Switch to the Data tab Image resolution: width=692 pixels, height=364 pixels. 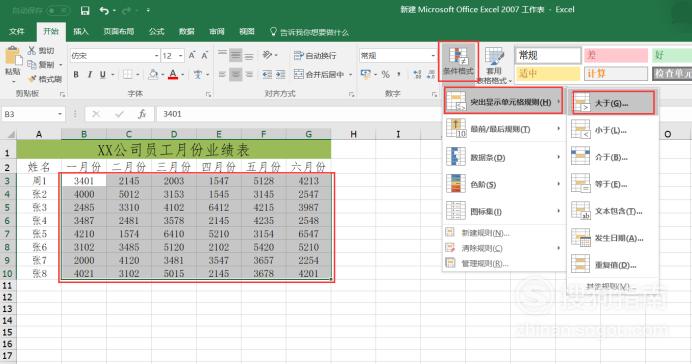point(187,31)
